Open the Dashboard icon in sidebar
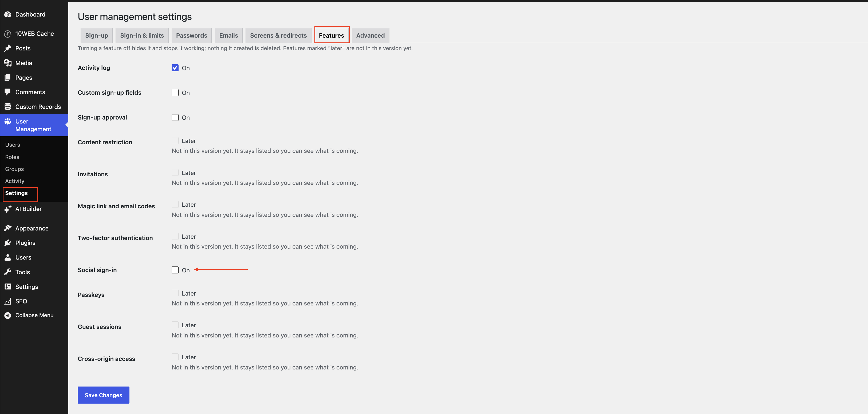This screenshot has width=868, height=414. (7, 14)
